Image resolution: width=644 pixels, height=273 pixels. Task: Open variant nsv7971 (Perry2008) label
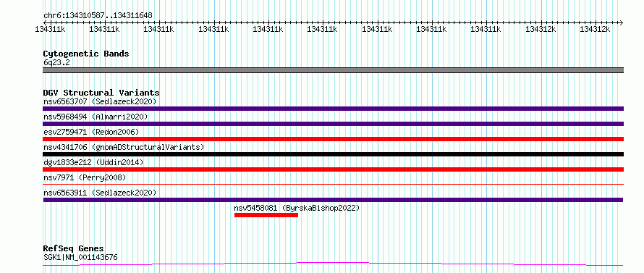click(85, 177)
